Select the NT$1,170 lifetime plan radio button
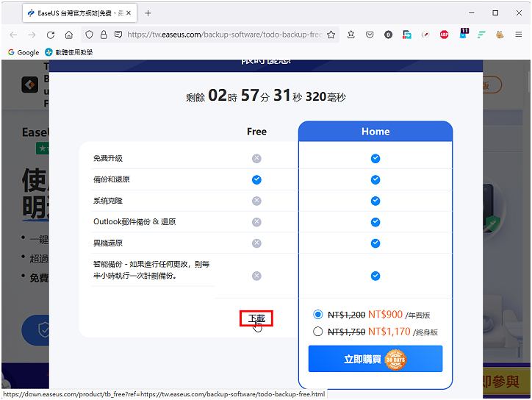This screenshot has height=400, width=532. click(x=318, y=332)
